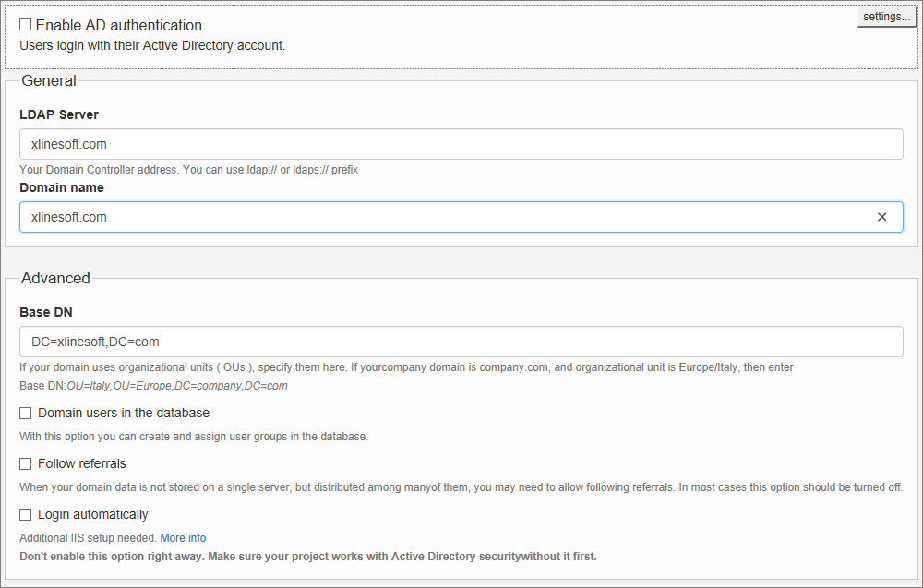The image size is (923, 588).
Task: Click the Follow referrals label
Action: click(80, 463)
